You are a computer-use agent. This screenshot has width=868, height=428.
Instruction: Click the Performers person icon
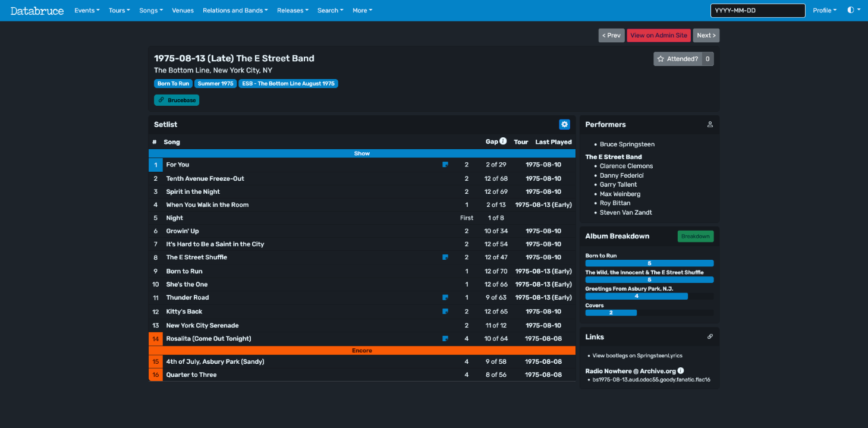pyautogui.click(x=709, y=125)
